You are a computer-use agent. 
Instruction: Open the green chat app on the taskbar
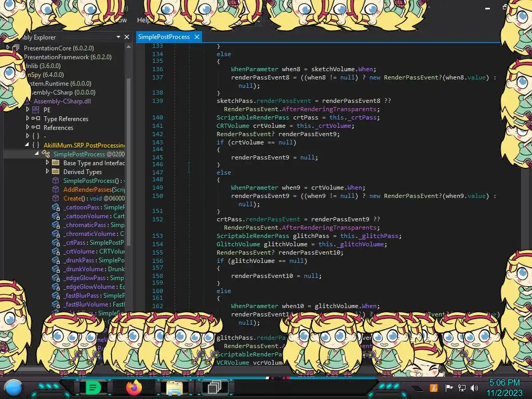click(93, 387)
